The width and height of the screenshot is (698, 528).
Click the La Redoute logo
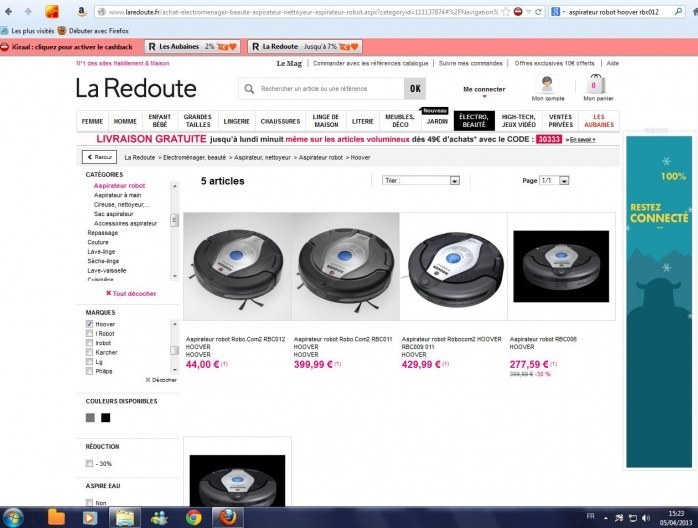tap(136, 88)
